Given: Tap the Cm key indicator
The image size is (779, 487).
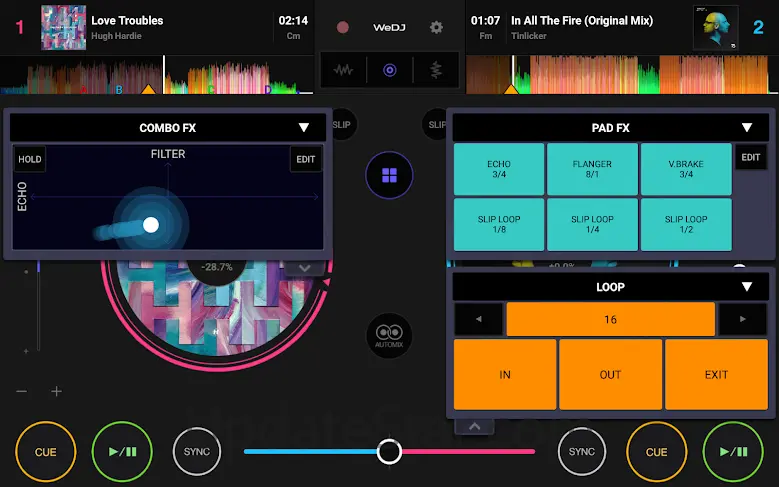Looking at the screenshot, I should (x=293, y=36).
